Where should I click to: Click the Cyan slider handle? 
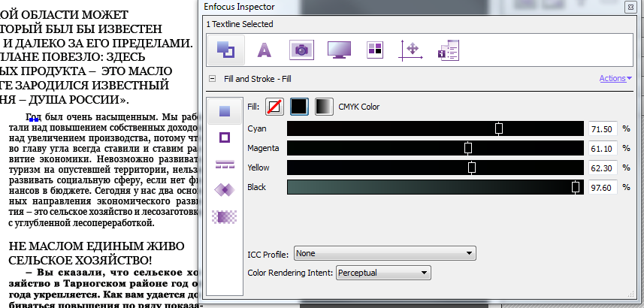[x=499, y=128]
